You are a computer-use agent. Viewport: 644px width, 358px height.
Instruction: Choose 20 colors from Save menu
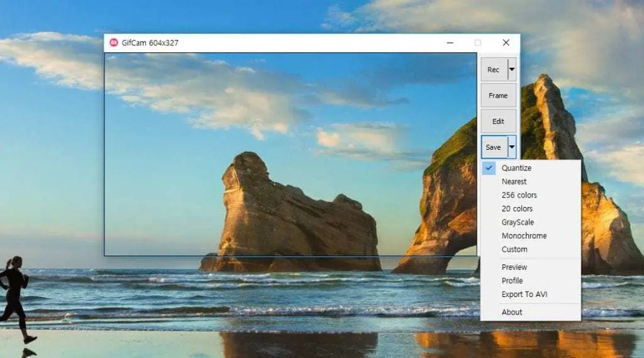(x=531, y=208)
